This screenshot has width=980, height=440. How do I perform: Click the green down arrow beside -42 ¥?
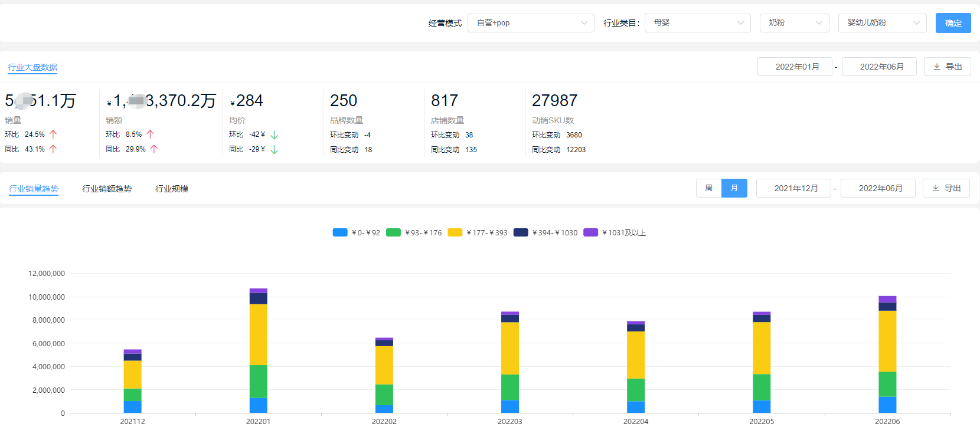274,135
